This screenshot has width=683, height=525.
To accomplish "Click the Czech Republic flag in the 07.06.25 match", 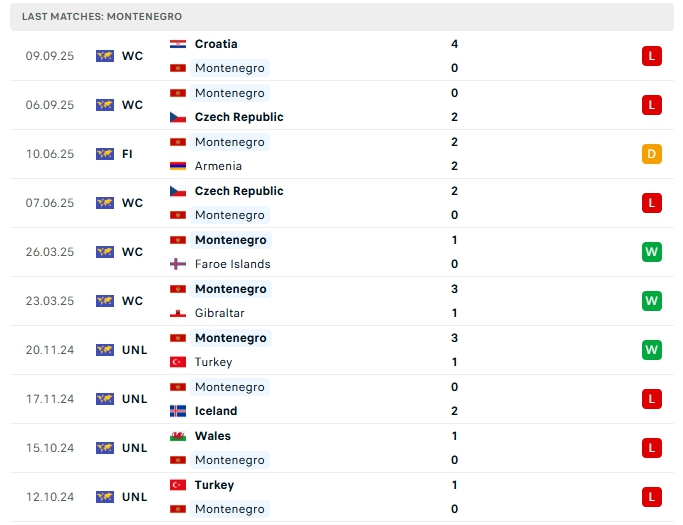I will coord(177,191).
